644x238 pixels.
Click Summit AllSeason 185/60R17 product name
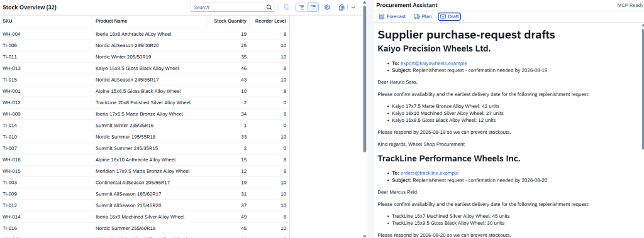pos(128,194)
